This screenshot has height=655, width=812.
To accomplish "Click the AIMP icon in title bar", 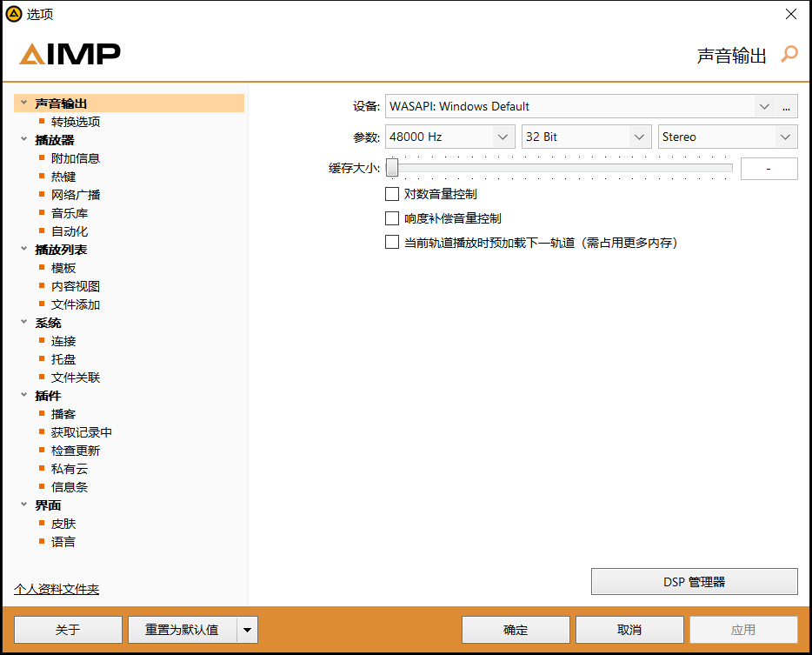I will pos(13,14).
